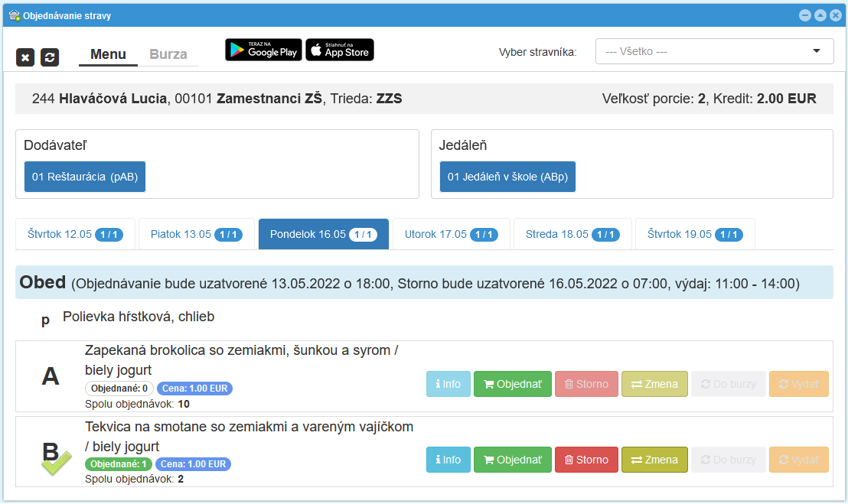The height and width of the screenshot is (504, 848).
Task: Open the Google Play store badge
Action: 263,49
